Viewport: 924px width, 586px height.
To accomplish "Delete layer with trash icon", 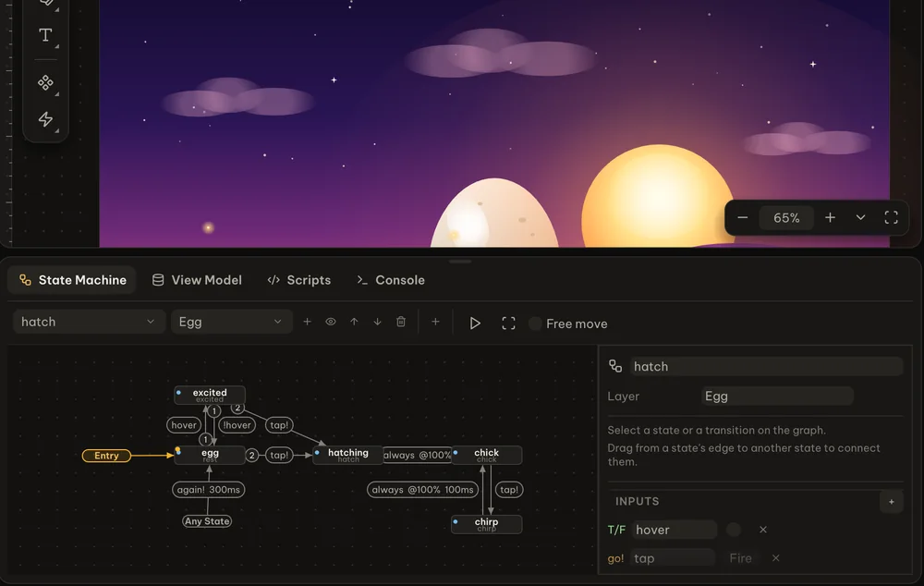I will pyautogui.click(x=401, y=322).
